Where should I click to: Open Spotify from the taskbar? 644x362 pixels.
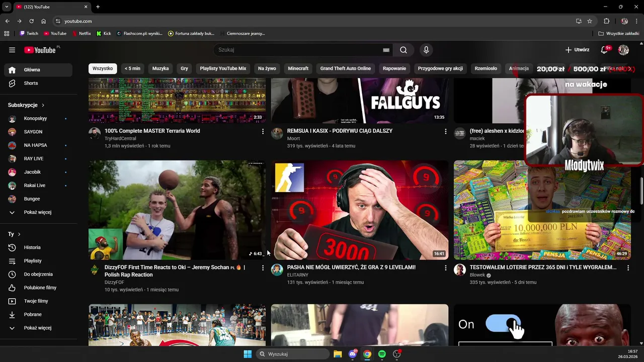click(x=382, y=354)
